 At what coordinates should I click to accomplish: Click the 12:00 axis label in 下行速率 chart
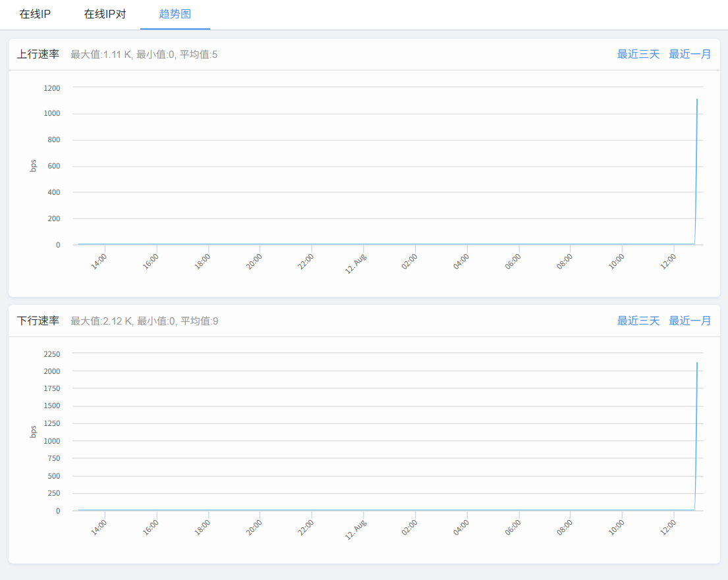coord(669,527)
